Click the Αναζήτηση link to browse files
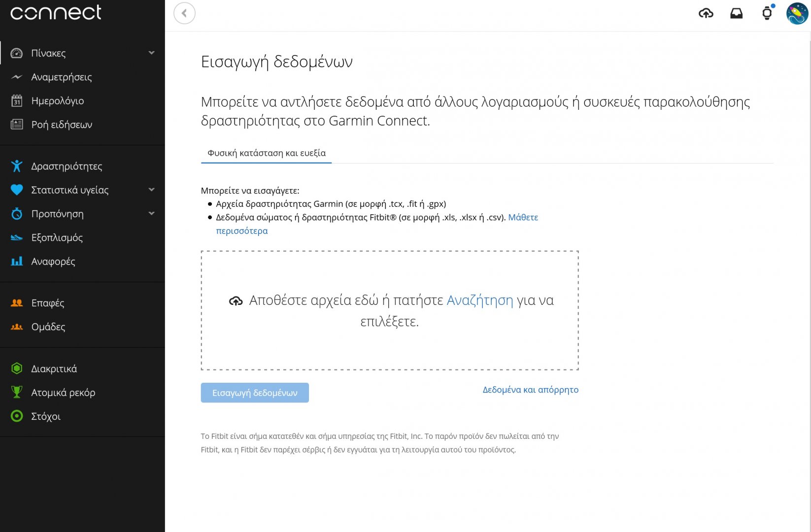Image resolution: width=811 pixels, height=532 pixels. pos(479,300)
